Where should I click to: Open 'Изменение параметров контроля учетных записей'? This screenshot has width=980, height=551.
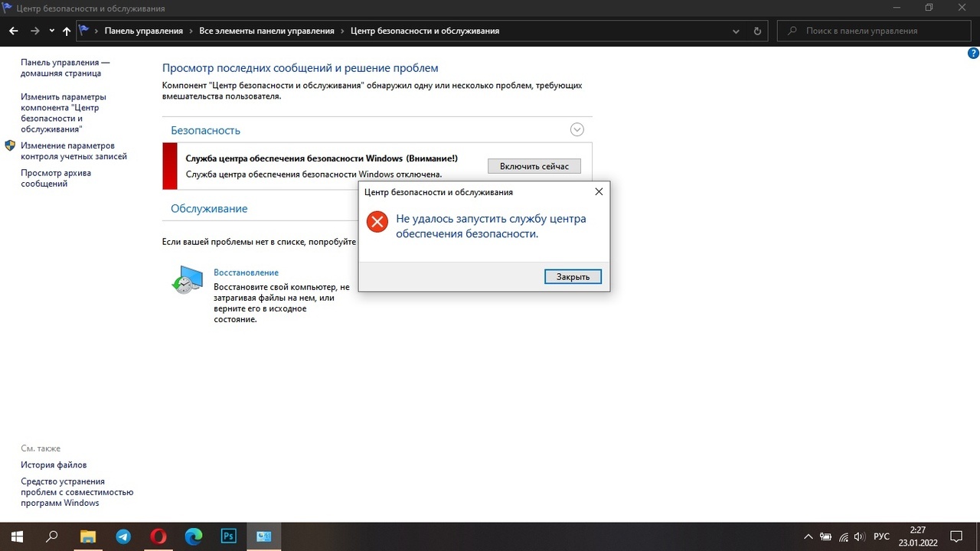[x=73, y=151]
